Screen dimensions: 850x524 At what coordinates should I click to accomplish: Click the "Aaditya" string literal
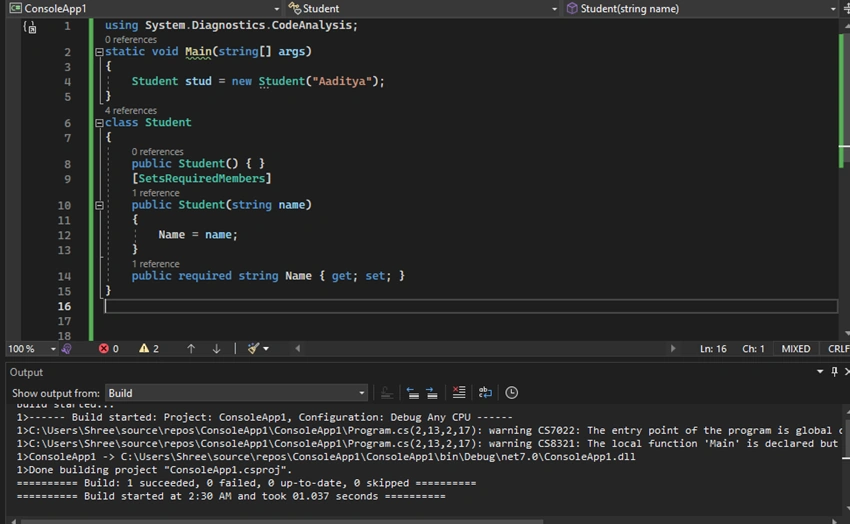point(342,81)
